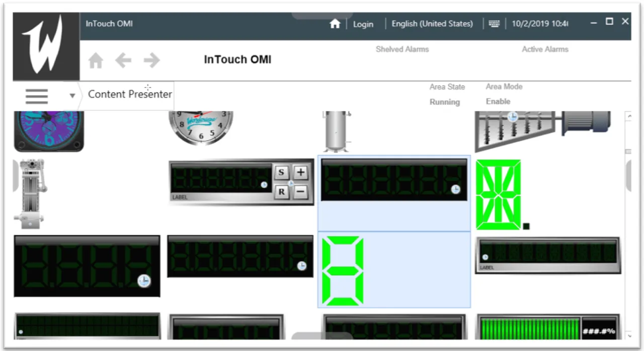Click the minus button on timer display
The height and width of the screenshot is (351, 644).
(x=300, y=191)
